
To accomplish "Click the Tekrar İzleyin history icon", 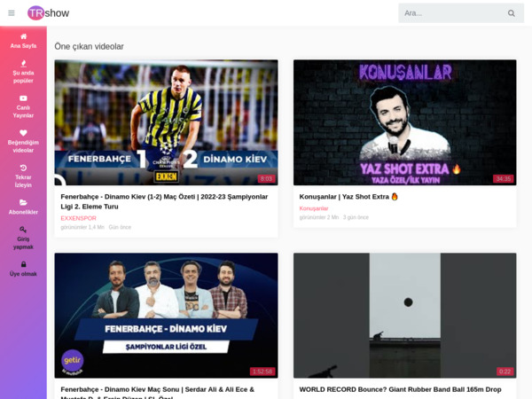I will point(23,168).
